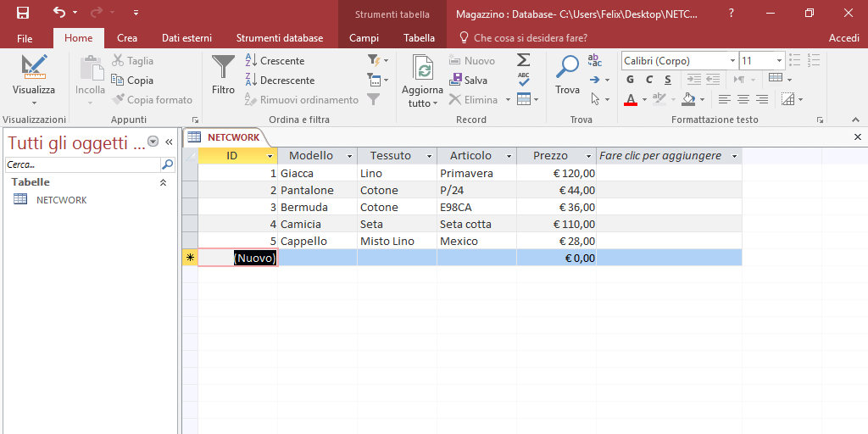The width and height of the screenshot is (868, 434).
Task: Run the ABC spelling check
Action: tap(524, 79)
